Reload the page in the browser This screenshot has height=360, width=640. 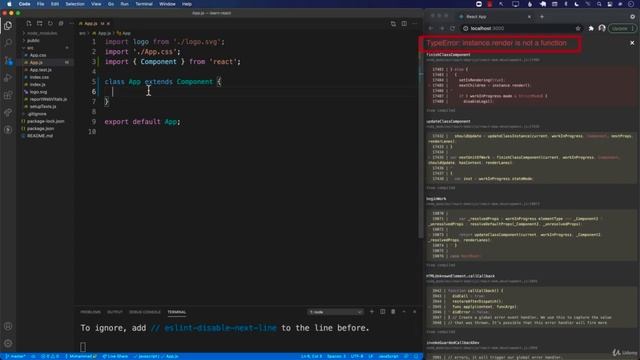pos(453,28)
